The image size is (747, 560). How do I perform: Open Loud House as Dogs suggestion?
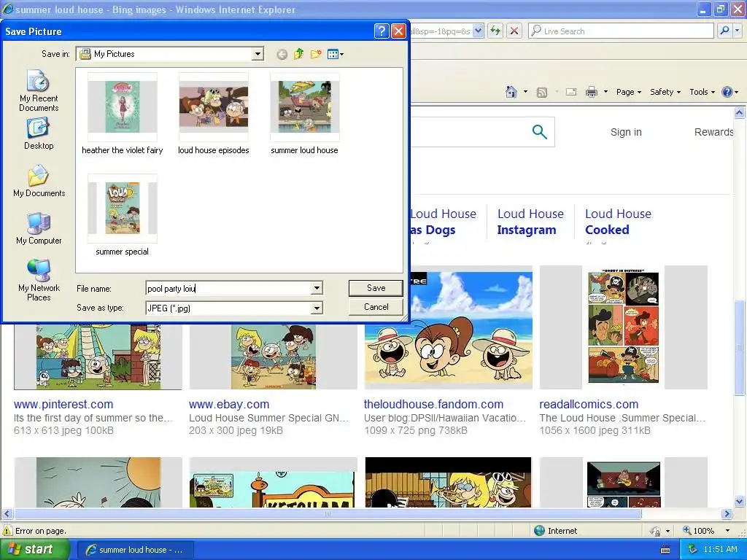(443, 222)
